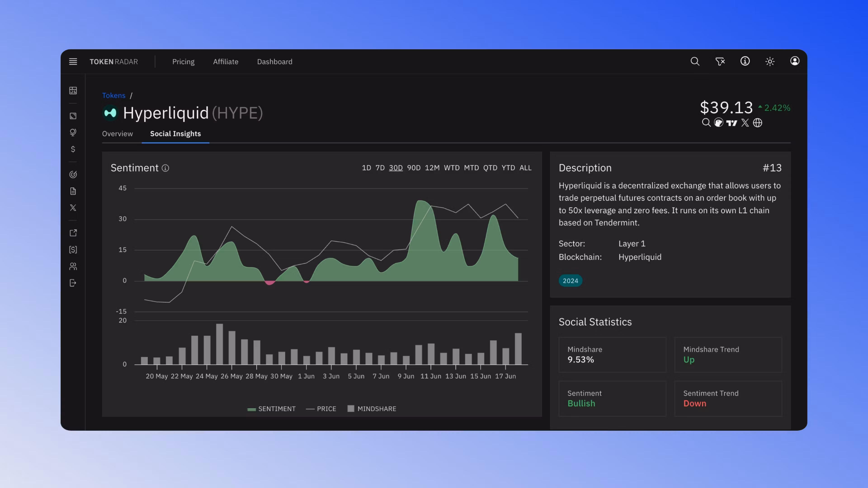868x488 pixels.
Task: Click the expand-frame sidebar icon
Action: (73, 116)
